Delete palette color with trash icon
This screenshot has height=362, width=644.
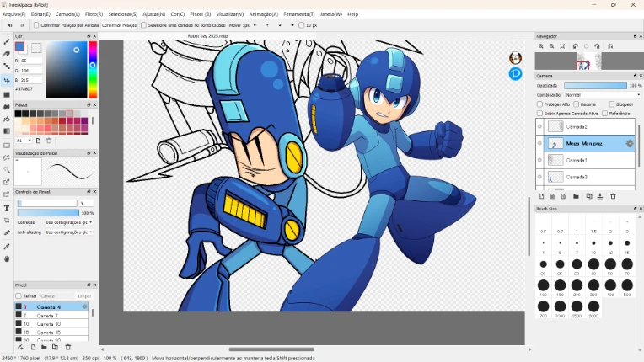[49, 141]
